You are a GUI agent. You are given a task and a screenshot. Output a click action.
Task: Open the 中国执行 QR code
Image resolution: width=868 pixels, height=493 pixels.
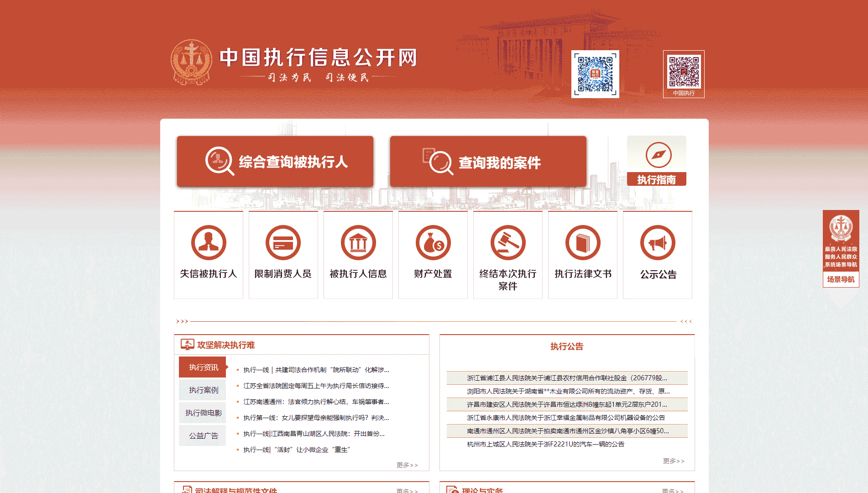(x=684, y=72)
